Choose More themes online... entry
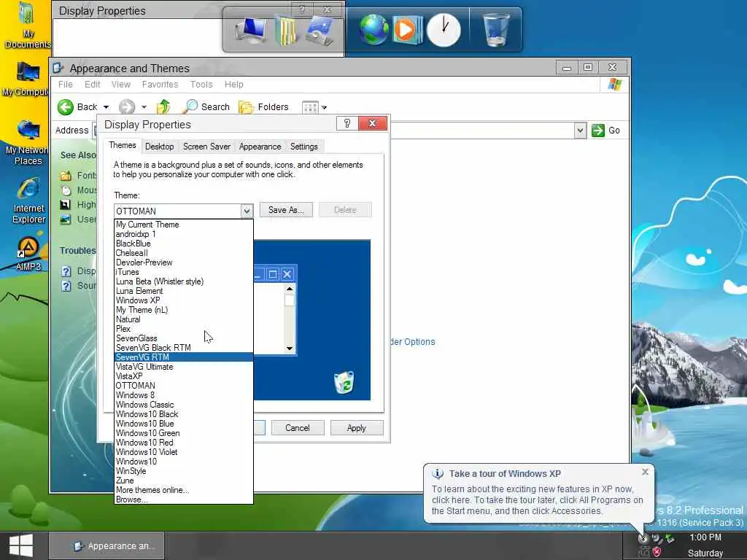The width and height of the screenshot is (747, 560). click(184, 490)
